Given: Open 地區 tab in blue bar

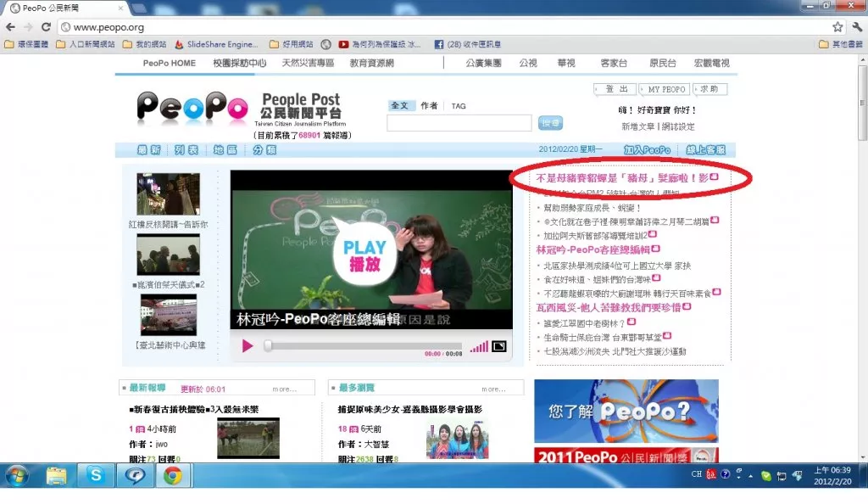Looking at the screenshot, I should point(225,150).
